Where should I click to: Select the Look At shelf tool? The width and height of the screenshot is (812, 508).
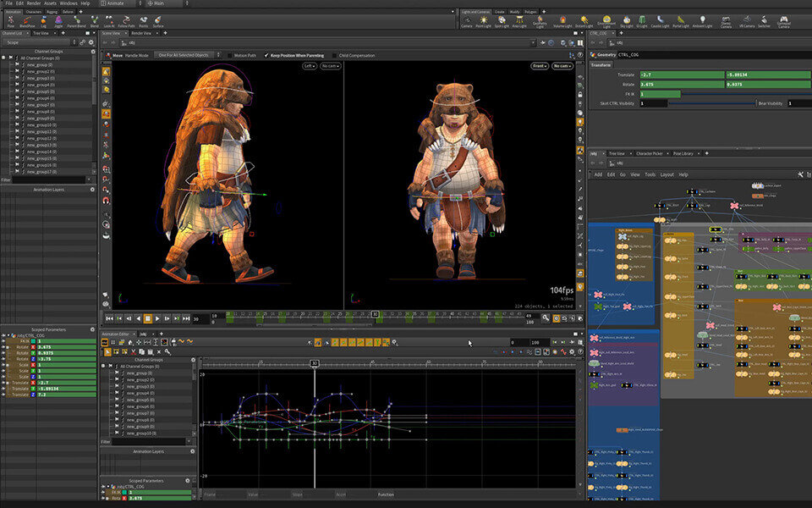click(109, 21)
